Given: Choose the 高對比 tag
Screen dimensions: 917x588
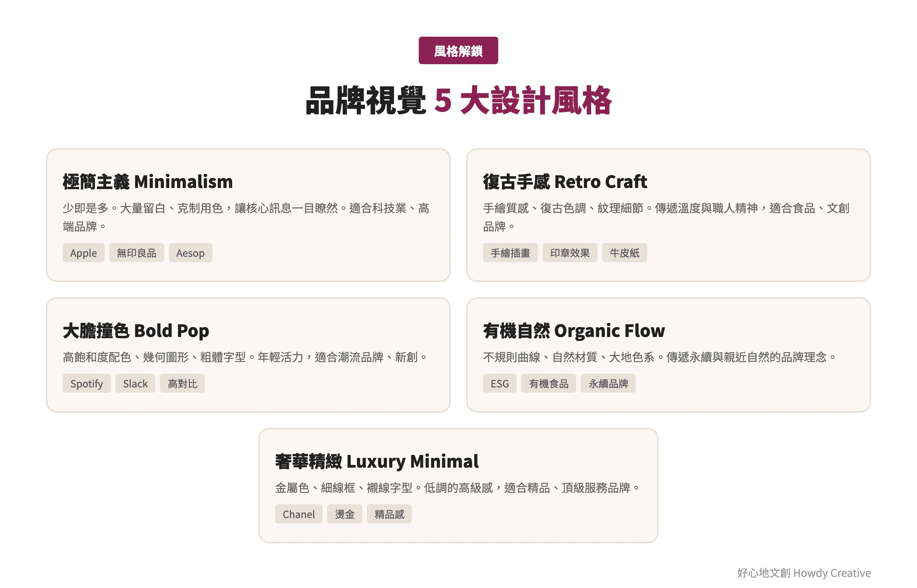Looking at the screenshot, I should (x=182, y=383).
